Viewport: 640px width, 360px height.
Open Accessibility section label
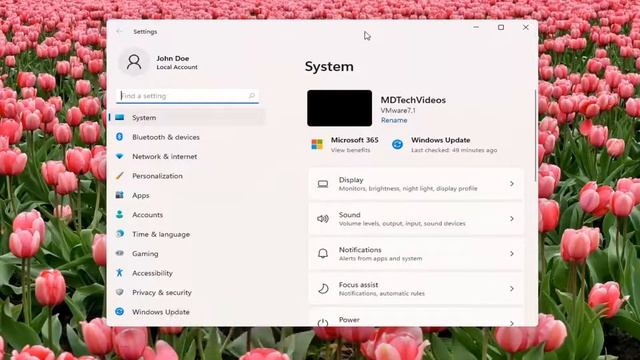tap(152, 273)
